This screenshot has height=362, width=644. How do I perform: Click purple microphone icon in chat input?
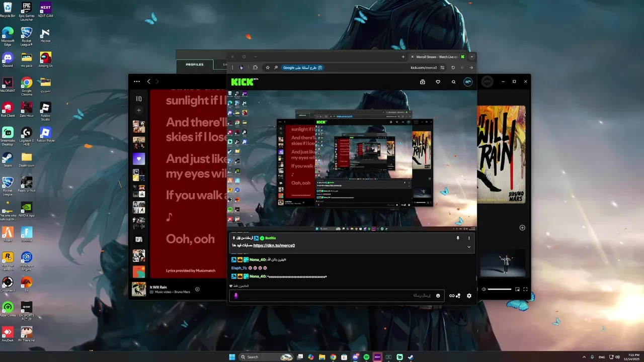tap(235, 296)
